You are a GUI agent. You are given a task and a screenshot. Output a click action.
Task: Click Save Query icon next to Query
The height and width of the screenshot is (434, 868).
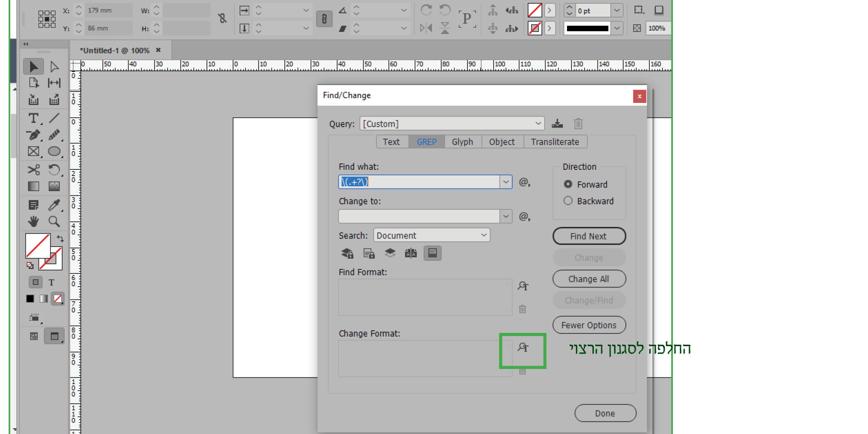[557, 123]
